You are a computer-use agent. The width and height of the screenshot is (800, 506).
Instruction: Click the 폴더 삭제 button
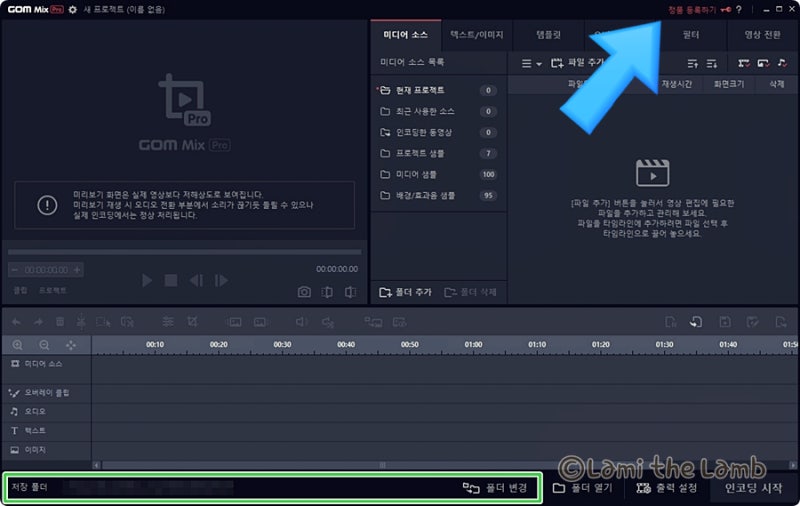pos(470,292)
